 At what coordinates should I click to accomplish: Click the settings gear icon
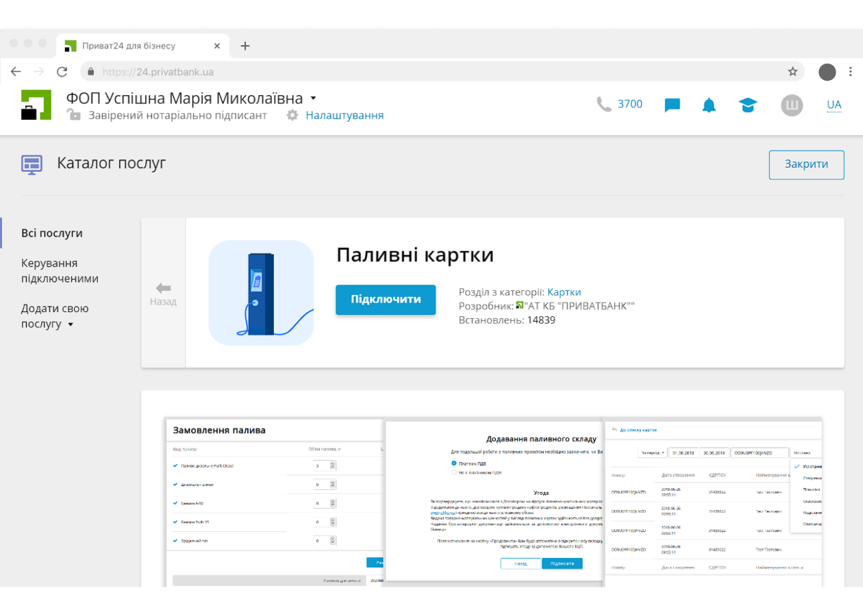click(x=292, y=116)
